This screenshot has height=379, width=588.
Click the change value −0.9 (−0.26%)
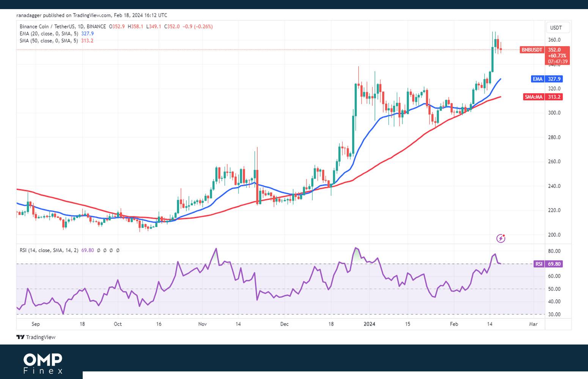click(198, 27)
